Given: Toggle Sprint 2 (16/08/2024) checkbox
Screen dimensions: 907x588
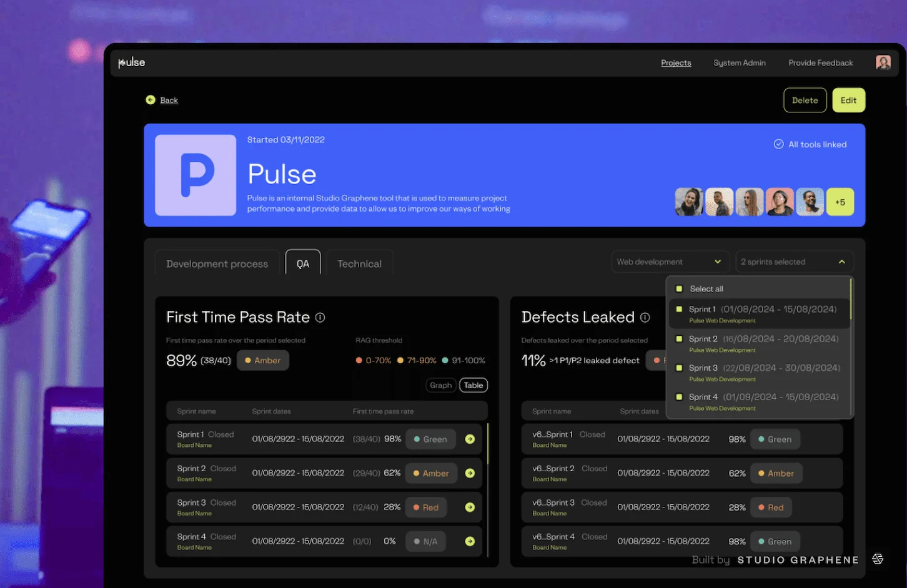Looking at the screenshot, I should click(679, 339).
